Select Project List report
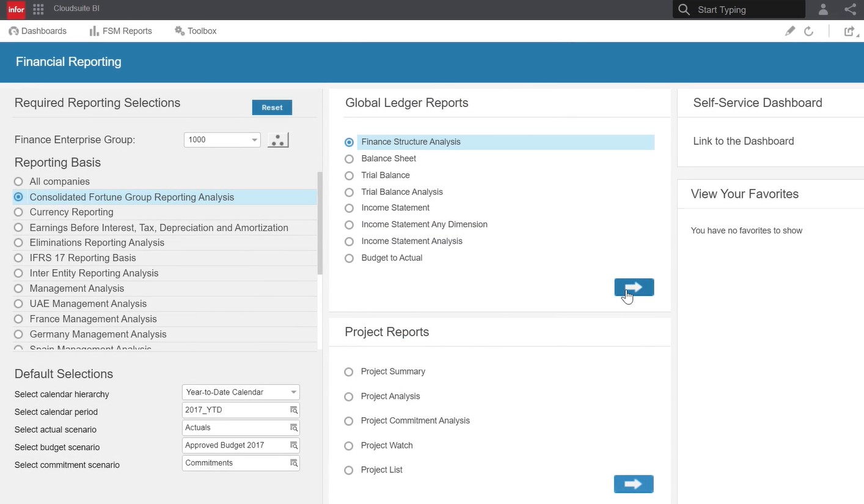Image resolution: width=864 pixels, height=504 pixels. pyautogui.click(x=374, y=470)
